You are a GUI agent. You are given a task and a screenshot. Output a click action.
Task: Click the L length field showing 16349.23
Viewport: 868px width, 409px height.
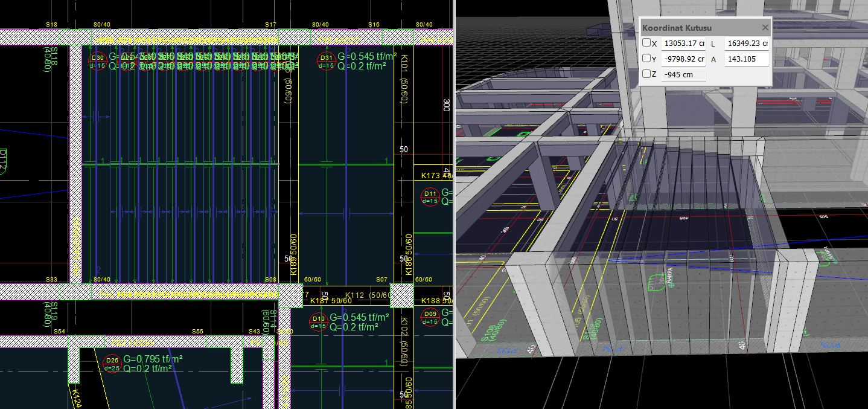(x=747, y=43)
